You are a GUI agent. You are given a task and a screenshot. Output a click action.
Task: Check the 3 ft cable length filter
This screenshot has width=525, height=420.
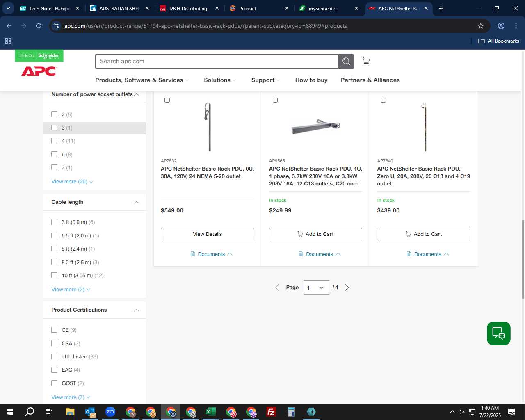(54, 222)
